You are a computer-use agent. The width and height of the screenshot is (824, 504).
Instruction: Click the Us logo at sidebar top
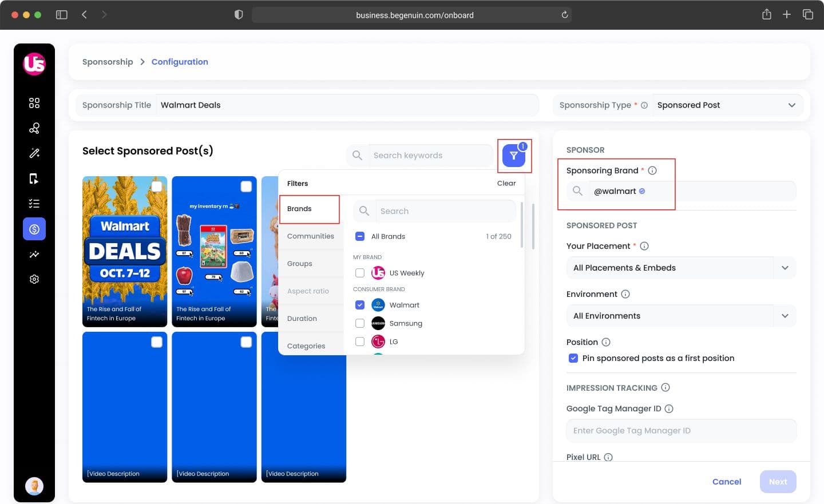point(34,64)
